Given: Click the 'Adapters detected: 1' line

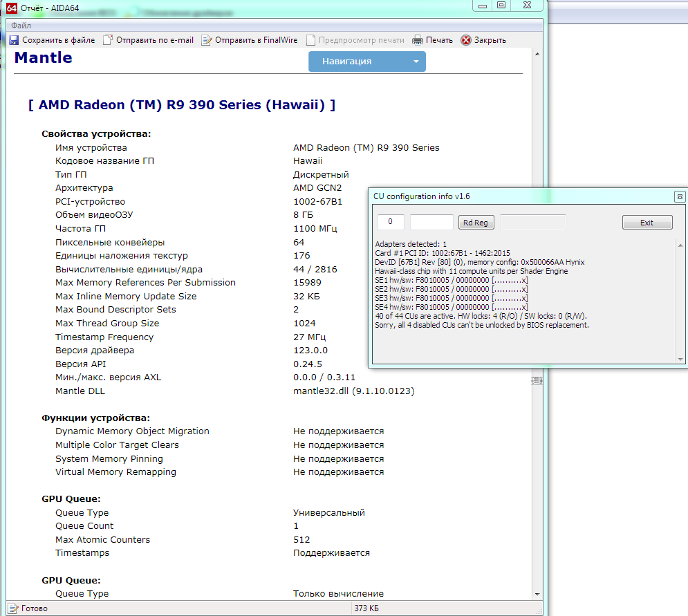Looking at the screenshot, I should coord(410,244).
